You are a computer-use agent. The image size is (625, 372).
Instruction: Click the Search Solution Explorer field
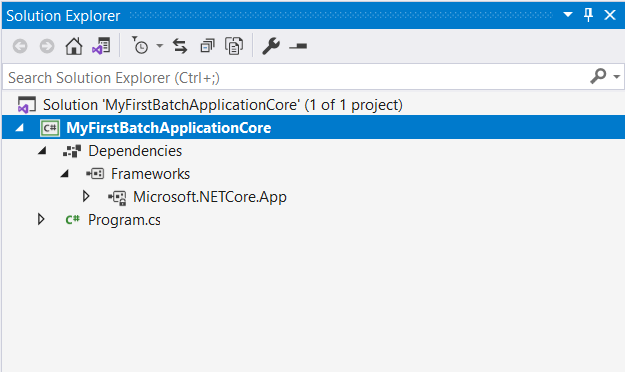pos(295,77)
